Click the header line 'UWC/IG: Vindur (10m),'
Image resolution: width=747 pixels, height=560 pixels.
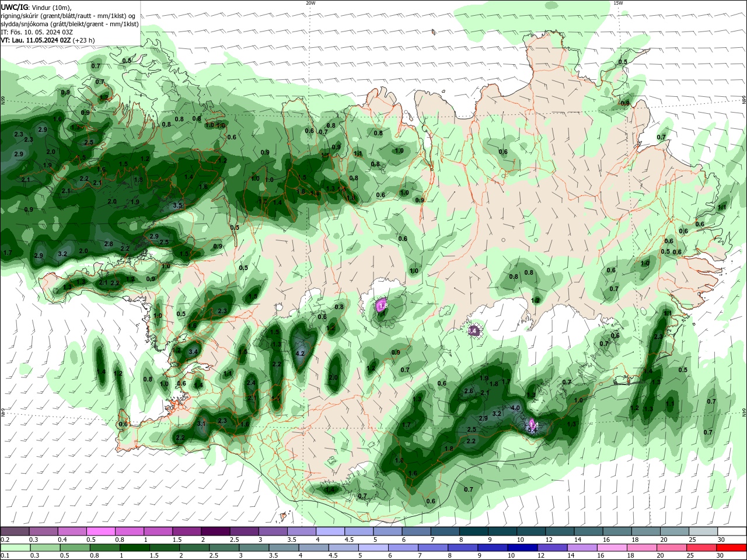[36, 7]
